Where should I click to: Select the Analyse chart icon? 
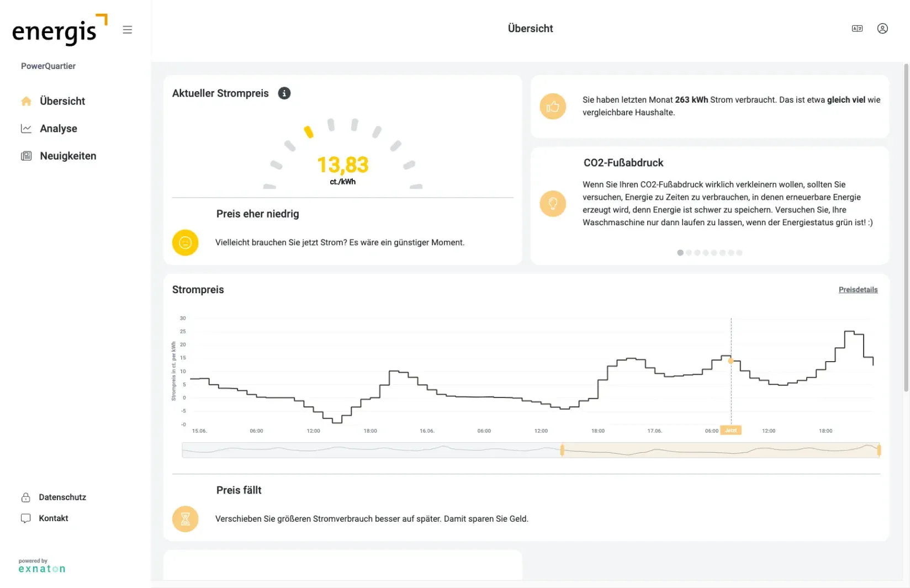[x=26, y=128]
